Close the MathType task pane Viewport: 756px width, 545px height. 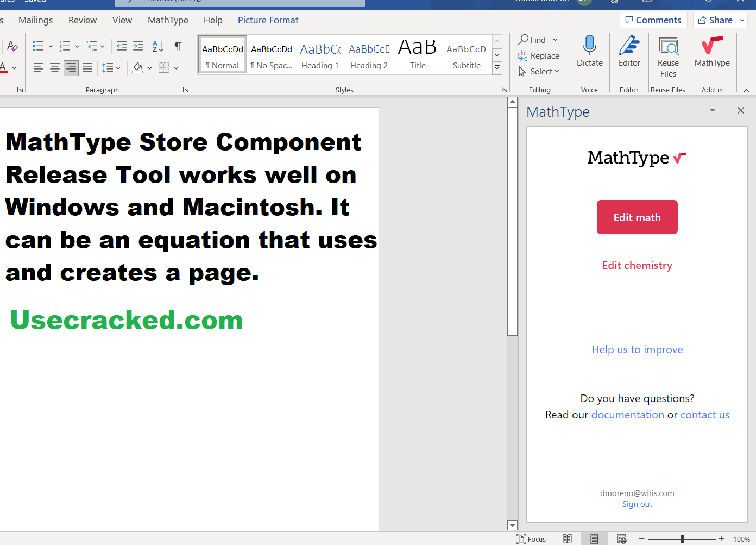(741, 110)
